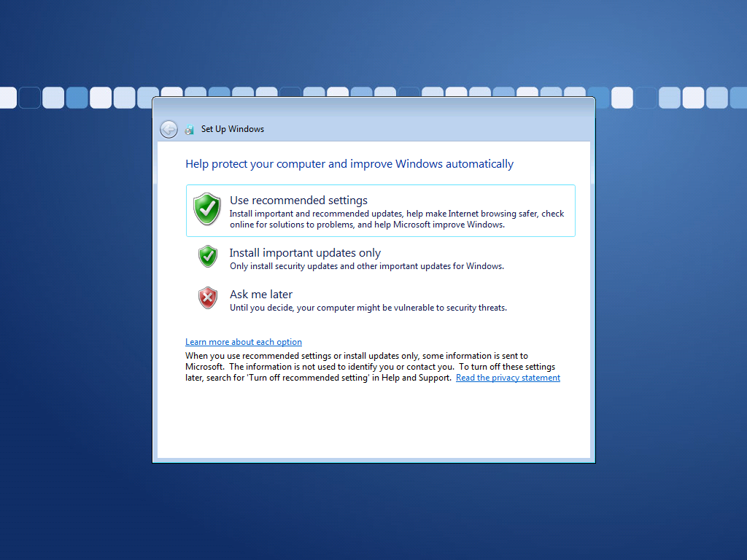The height and width of the screenshot is (560, 747).
Task: Click the heading Help protect your computer
Action: click(349, 164)
